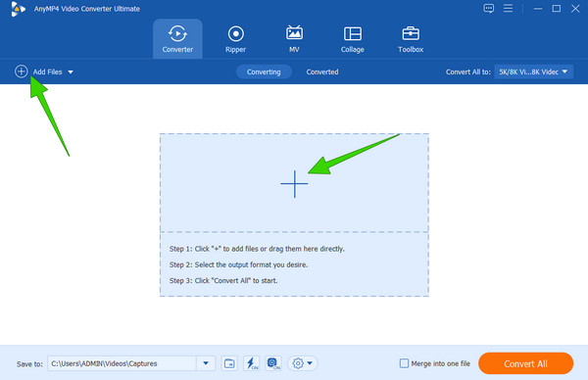The width and height of the screenshot is (588, 380).
Task: Open the MV tab
Action: pyautogui.click(x=294, y=39)
